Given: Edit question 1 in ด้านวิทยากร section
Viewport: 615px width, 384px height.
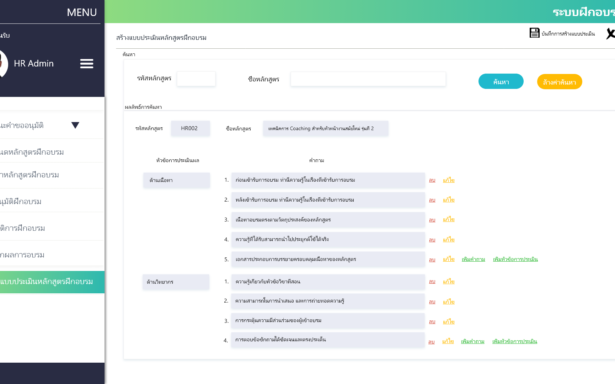Looking at the screenshot, I should [x=449, y=282].
